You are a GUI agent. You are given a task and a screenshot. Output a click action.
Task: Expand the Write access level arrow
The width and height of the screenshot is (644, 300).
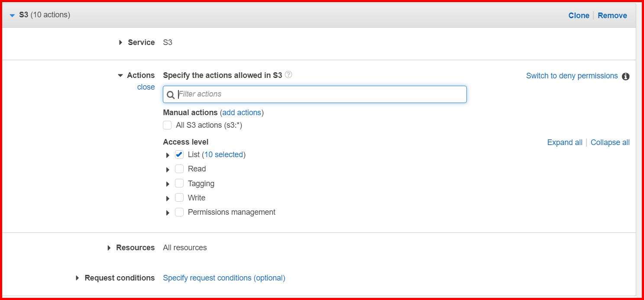coord(168,198)
